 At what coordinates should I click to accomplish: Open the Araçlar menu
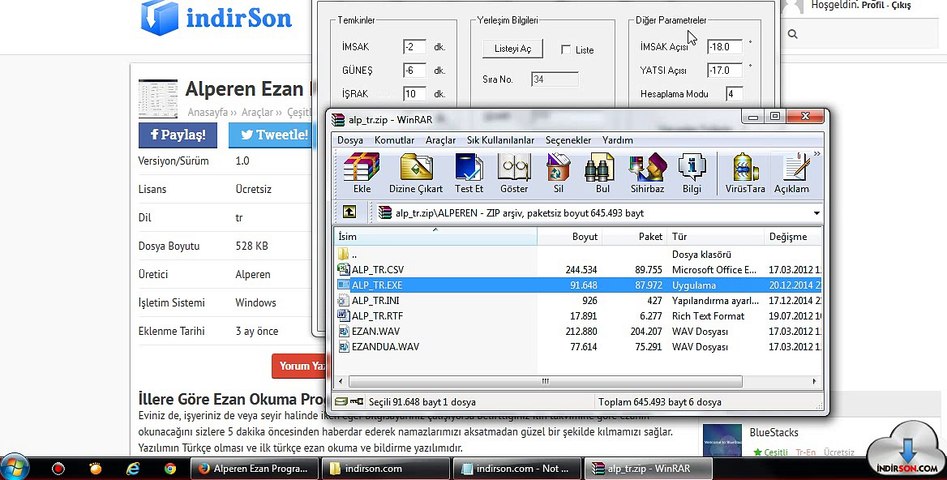click(440, 140)
